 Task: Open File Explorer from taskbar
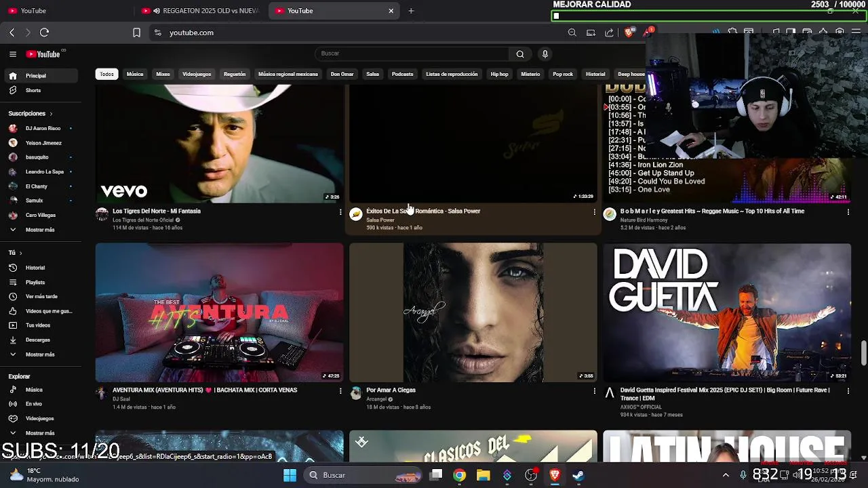pos(483,475)
